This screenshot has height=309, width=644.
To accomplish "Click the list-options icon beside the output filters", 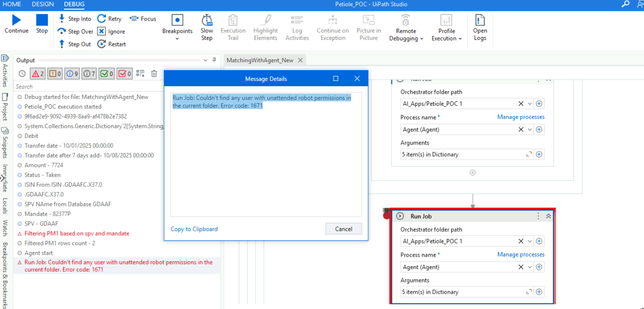I will tap(141, 73).
